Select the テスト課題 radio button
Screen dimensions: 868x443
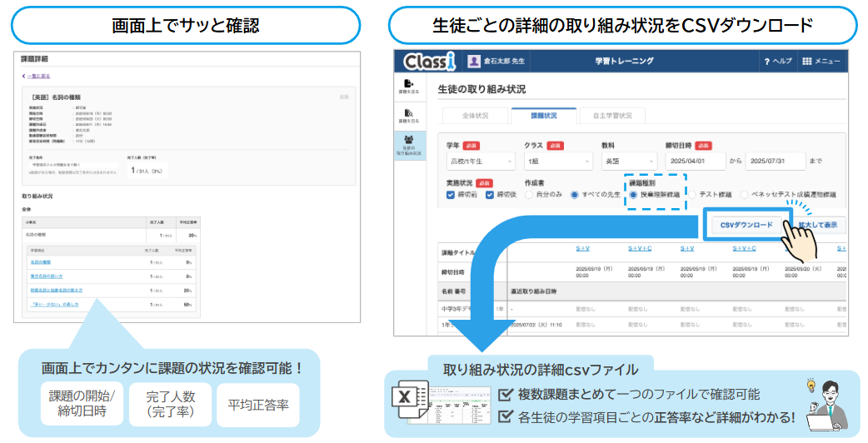[692, 195]
